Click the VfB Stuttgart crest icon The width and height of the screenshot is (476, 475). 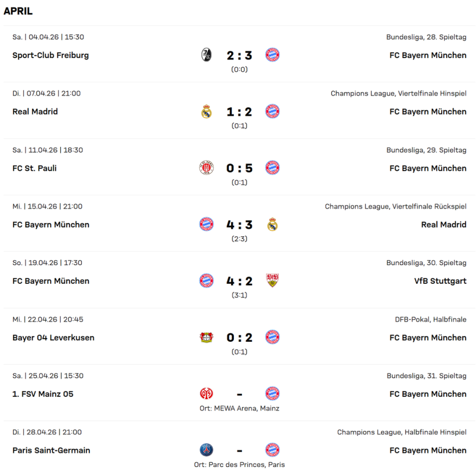tap(272, 281)
